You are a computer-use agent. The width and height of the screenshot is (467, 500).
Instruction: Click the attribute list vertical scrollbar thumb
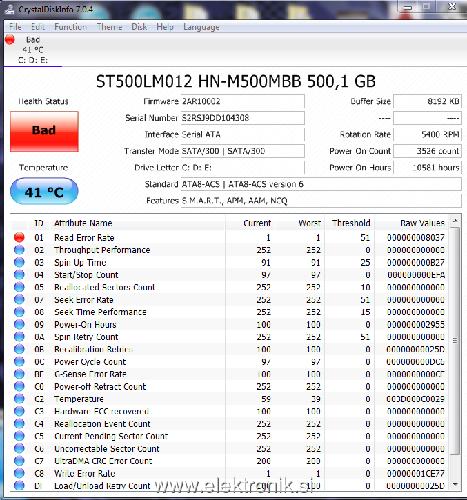455,340
